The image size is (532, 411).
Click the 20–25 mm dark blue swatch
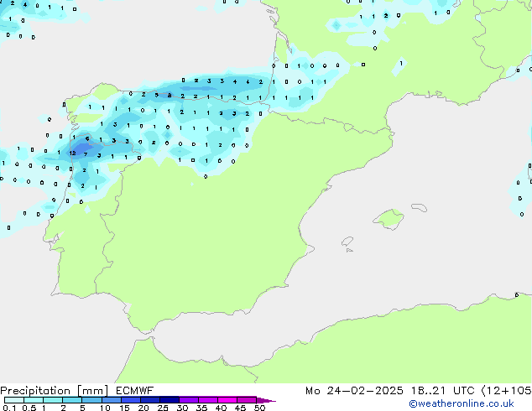click(150, 400)
